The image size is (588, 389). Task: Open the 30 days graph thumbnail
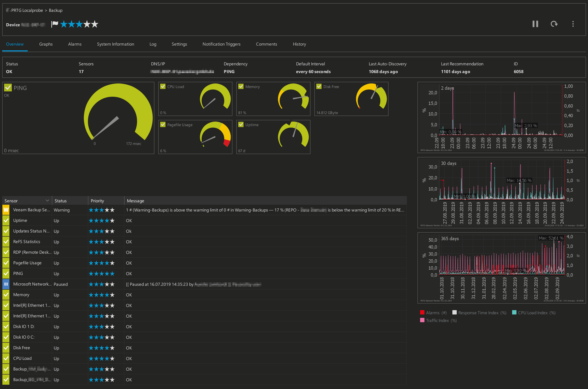point(502,192)
